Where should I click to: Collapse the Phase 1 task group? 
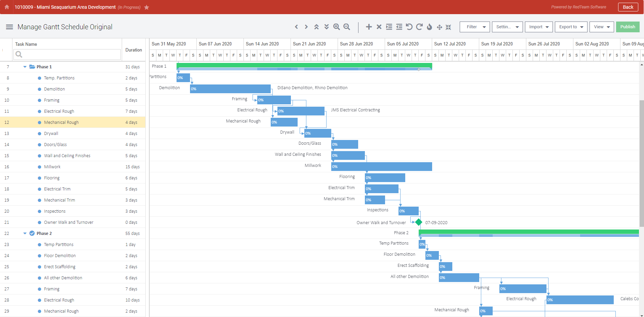[x=25, y=67]
